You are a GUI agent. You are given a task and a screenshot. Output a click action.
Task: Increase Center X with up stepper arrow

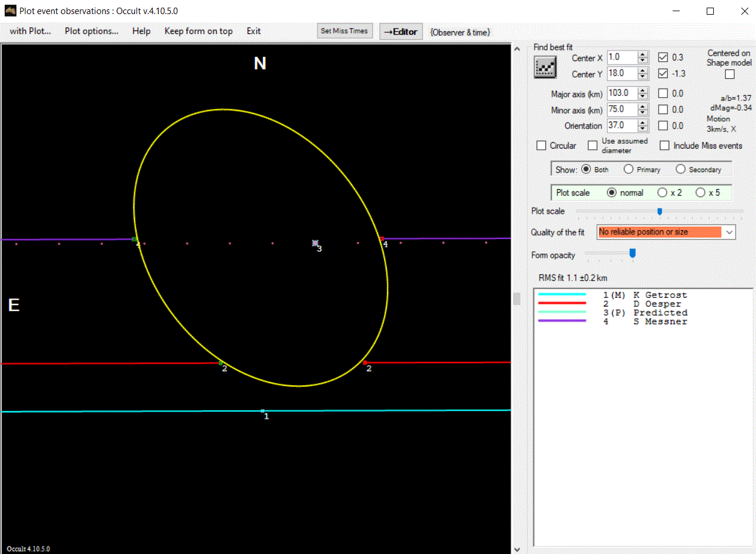(643, 55)
